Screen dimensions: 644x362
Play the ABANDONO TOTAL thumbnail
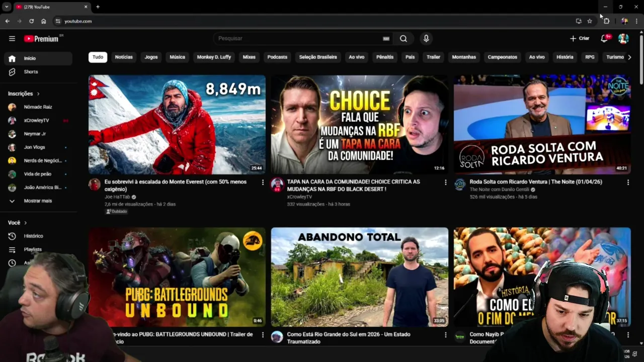click(x=360, y=277)
